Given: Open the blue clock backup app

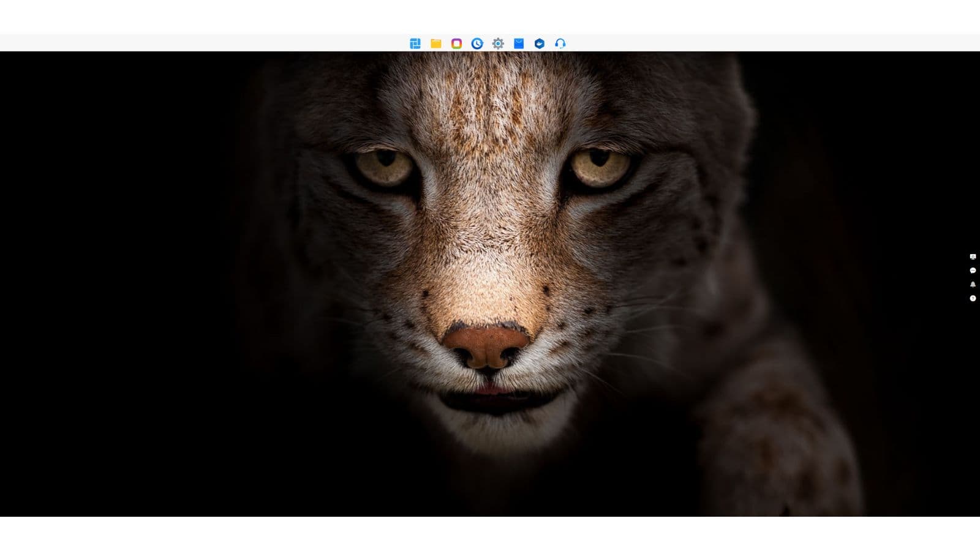Looking at the screenshot, I should [x=477, y=43].
